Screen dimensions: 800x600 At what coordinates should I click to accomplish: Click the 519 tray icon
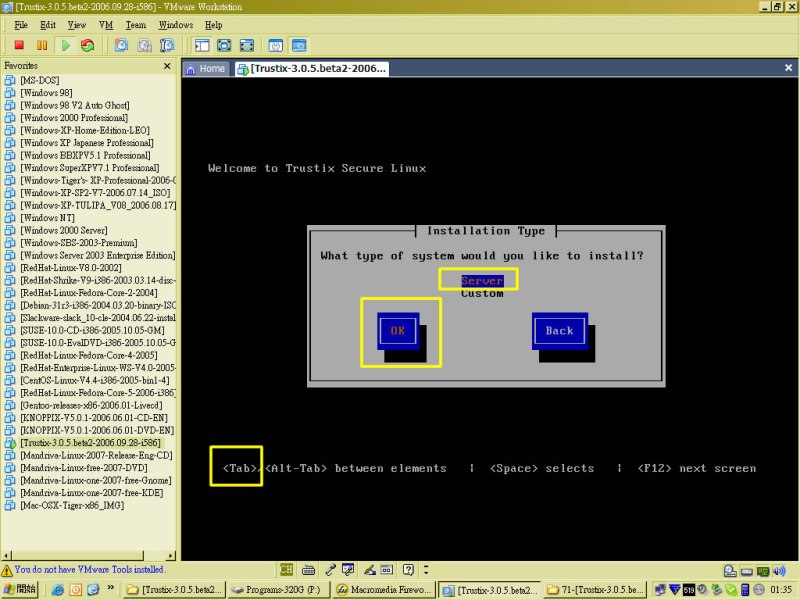click(689, 590)
